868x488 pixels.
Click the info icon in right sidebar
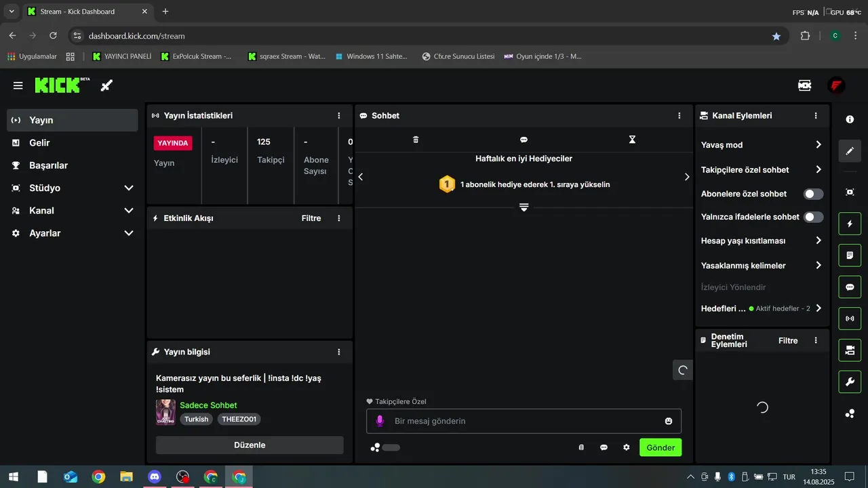[850, 119]
